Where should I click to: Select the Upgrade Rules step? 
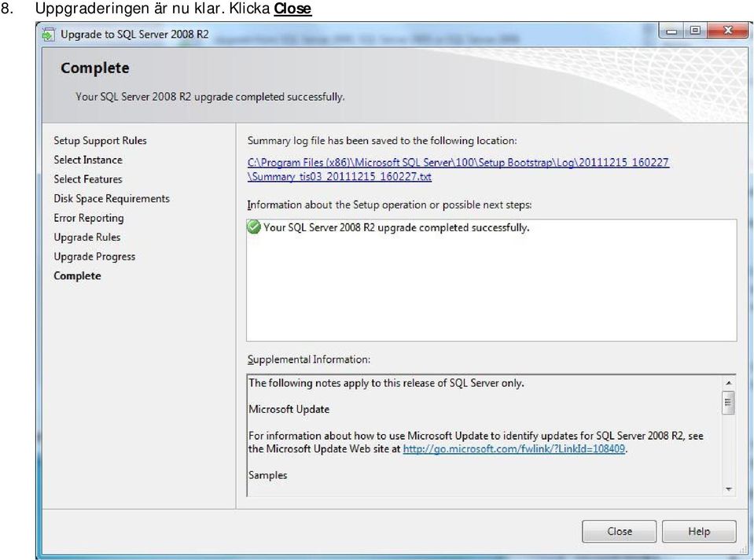[x=87, y=238]
